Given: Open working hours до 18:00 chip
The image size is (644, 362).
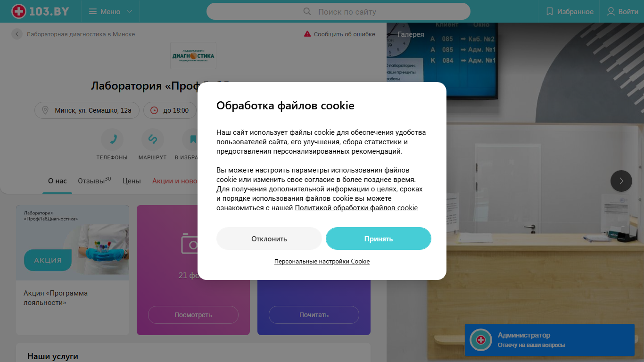Looking at the screenshot, I should pos(170,110).
